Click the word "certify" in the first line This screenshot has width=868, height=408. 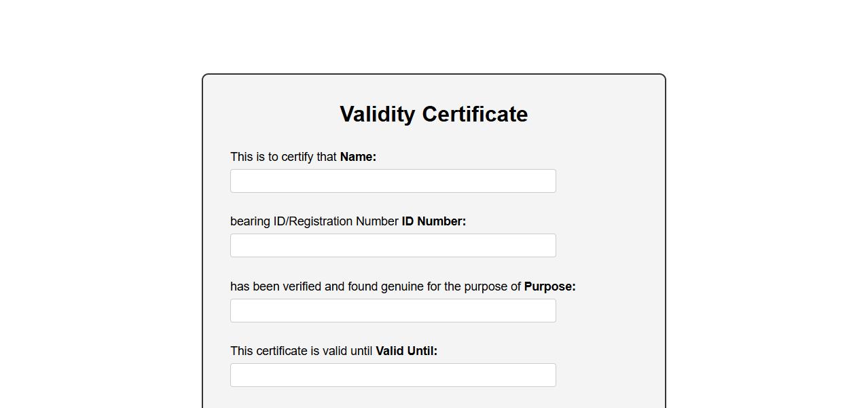297,157
